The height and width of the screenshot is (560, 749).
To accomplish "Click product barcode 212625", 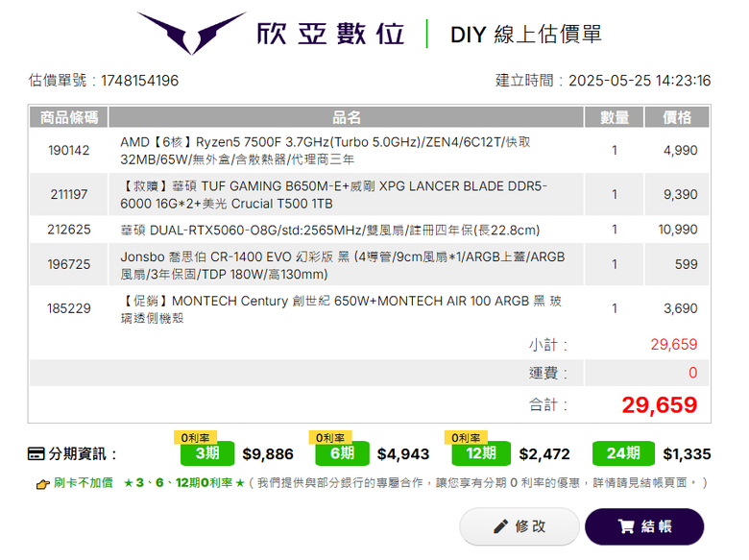I will click(69, 230).
